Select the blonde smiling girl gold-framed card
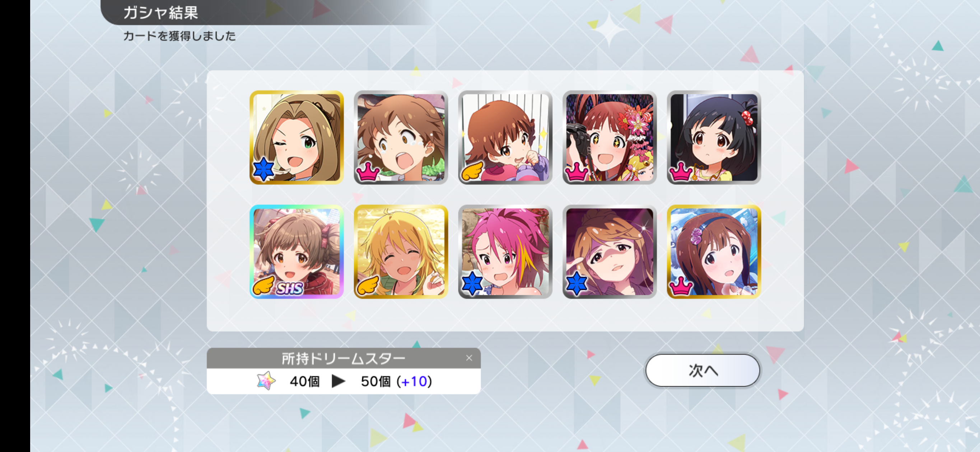Image resolution: width=980 pixels, height=452 pixels. [x=401, y=252]
